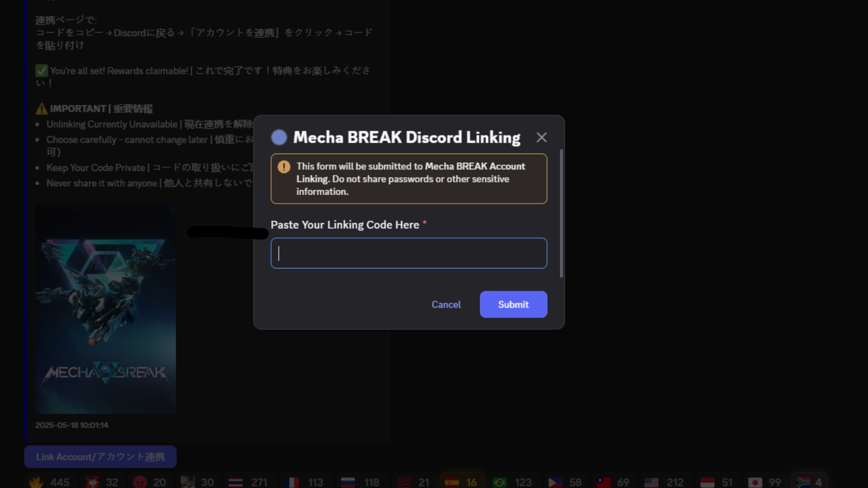Click the Unlinking Currently Unavailable bullet
The width and height of the screenshot is (868, 488).
[x=149, y=124]
